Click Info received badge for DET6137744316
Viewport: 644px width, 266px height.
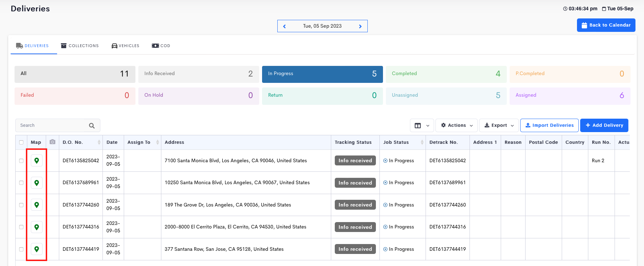[x=355, y=227]
